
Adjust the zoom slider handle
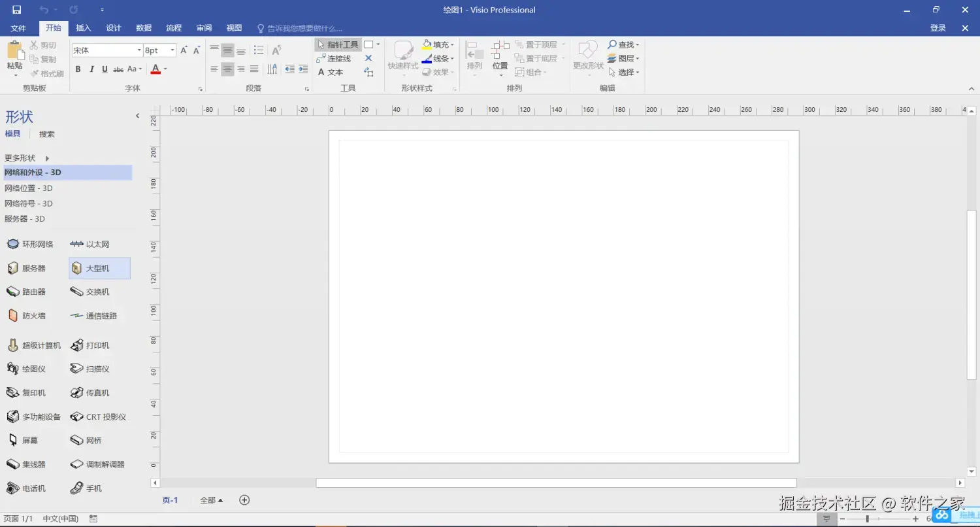(x=868, y=518)
